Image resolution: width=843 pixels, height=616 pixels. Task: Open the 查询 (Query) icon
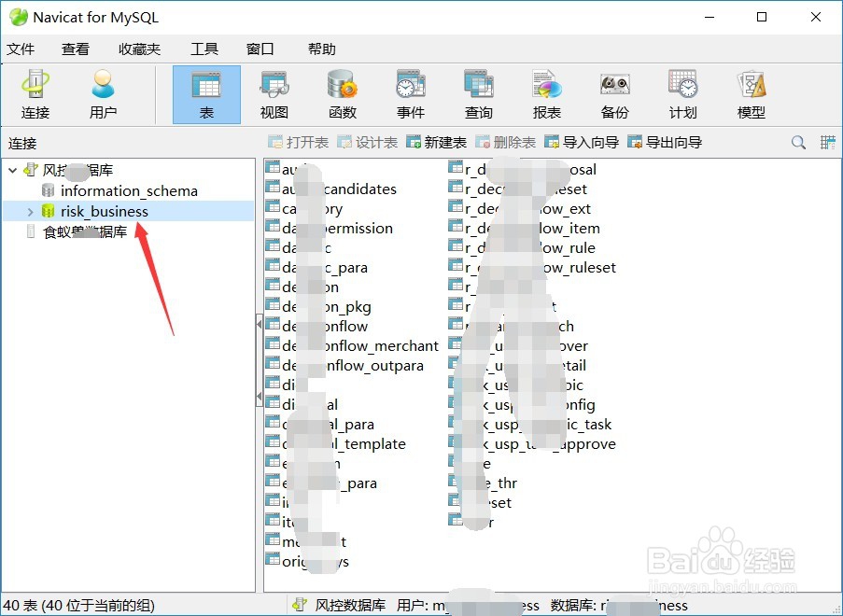click(478, 93)
